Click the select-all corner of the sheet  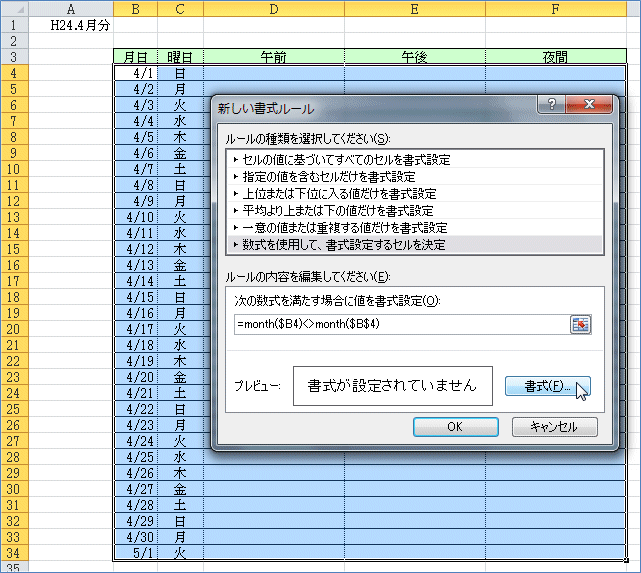click(x=15, y=9)
